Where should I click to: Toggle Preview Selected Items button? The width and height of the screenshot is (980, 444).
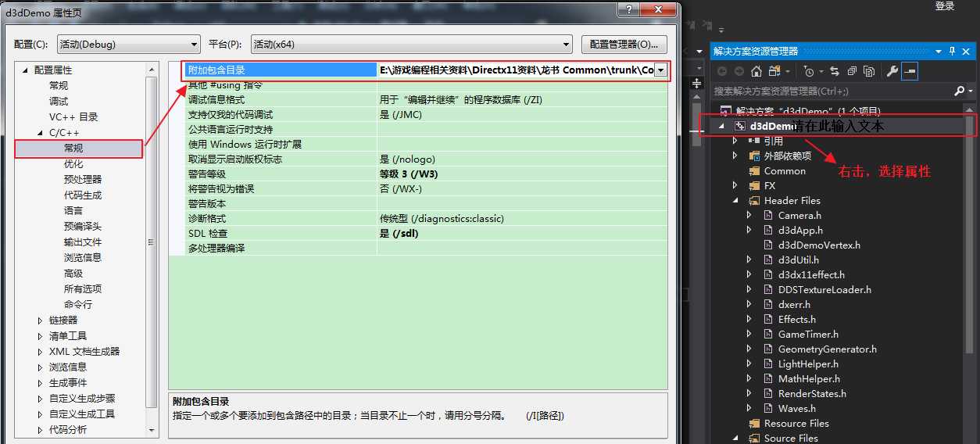(x=909, y=71)
